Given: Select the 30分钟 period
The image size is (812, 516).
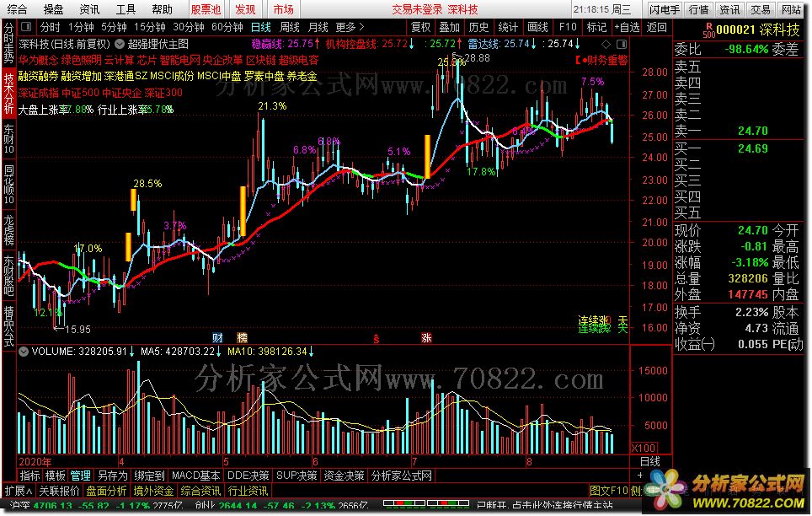Looking at the screenshot, I should [x=189, y=27].
